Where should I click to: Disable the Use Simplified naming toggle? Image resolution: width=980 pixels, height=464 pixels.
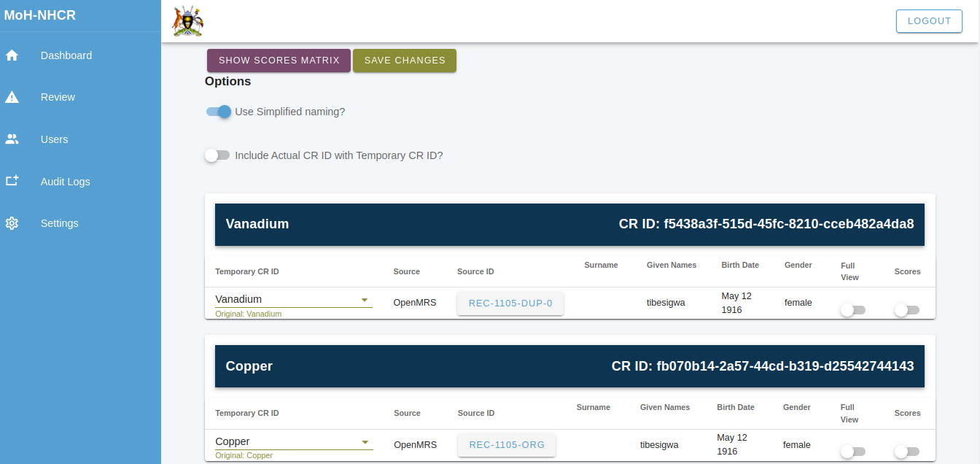[x=219, y=112]
